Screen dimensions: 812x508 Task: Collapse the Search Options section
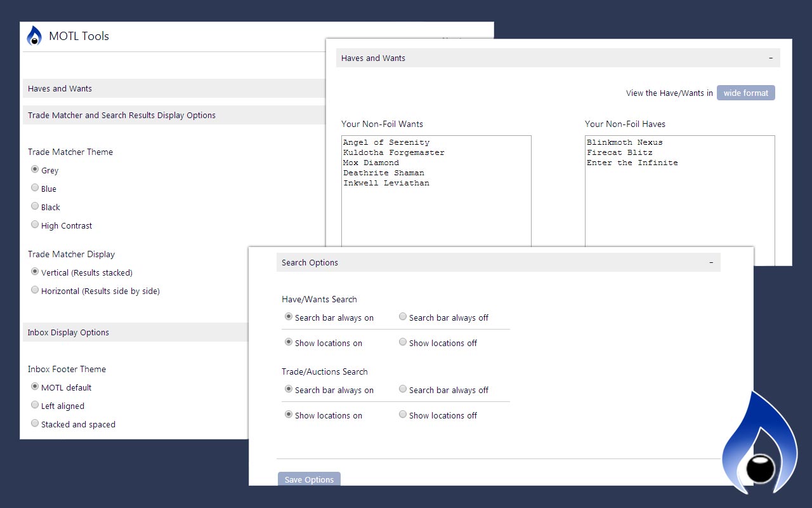[711, 262]
